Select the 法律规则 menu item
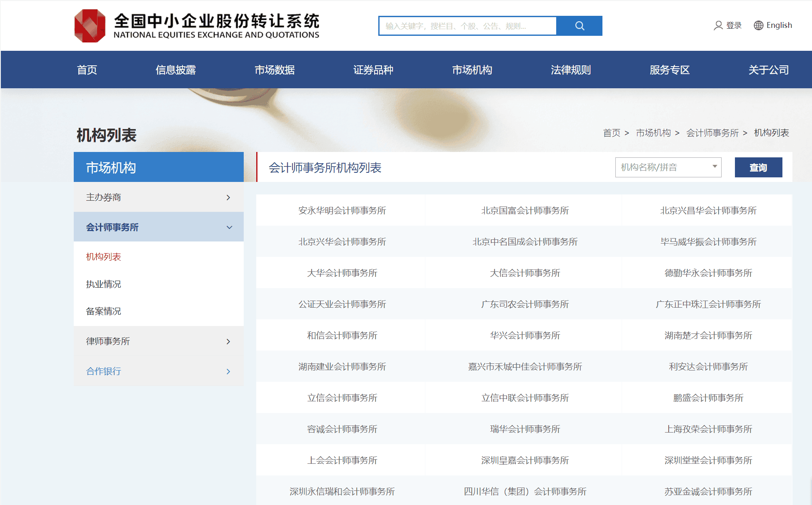 pos(571,70)
